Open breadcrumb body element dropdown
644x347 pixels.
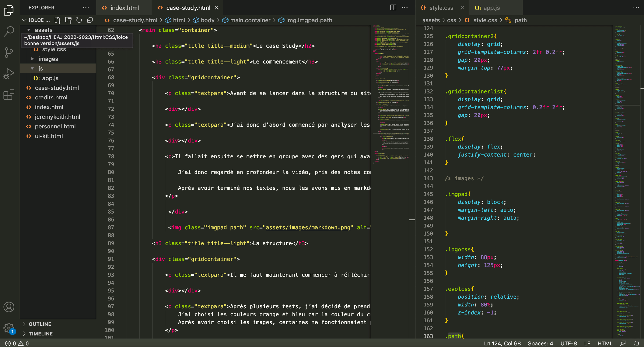[x=204, y=20]
